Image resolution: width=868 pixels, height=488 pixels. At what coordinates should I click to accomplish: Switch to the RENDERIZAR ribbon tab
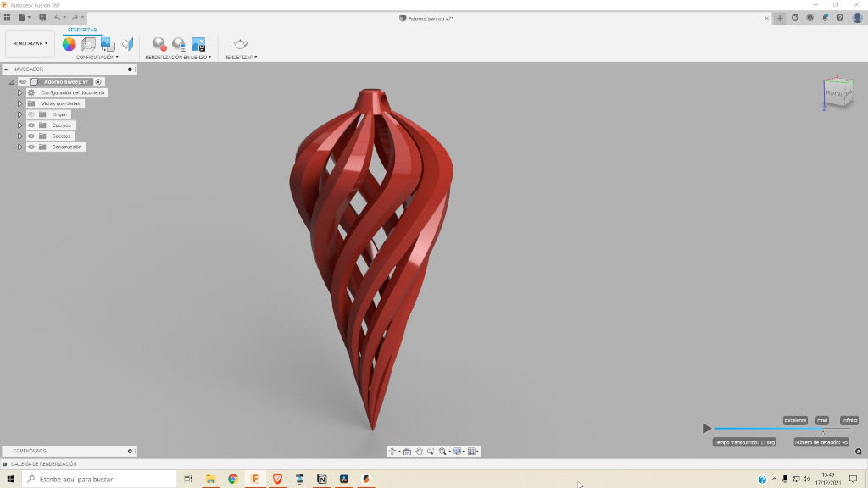tap(82, 30)
